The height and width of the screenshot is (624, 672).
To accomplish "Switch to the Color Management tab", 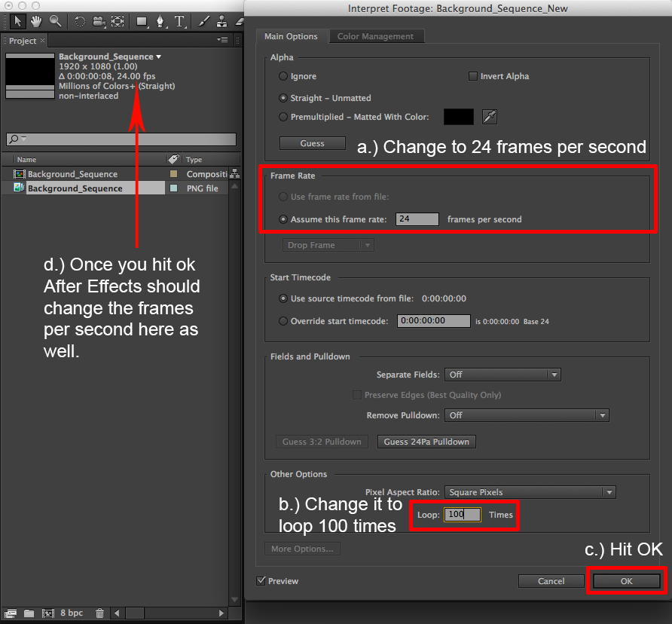I will [x=375, y=36].
